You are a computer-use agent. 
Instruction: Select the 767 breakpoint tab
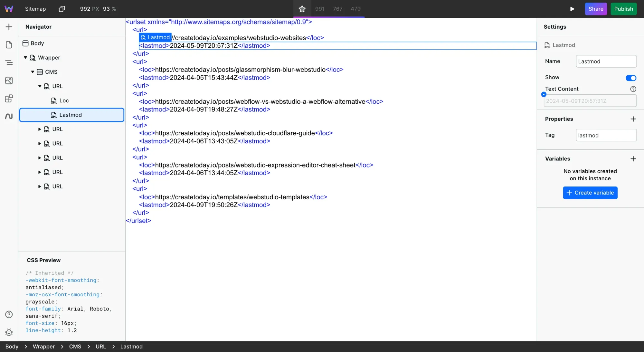tap(337, 9)
